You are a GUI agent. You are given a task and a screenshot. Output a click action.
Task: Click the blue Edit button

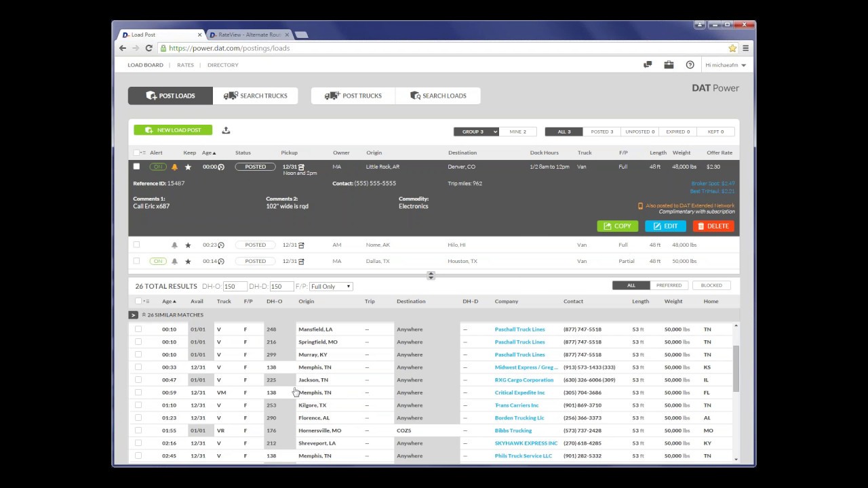point(665,226)
